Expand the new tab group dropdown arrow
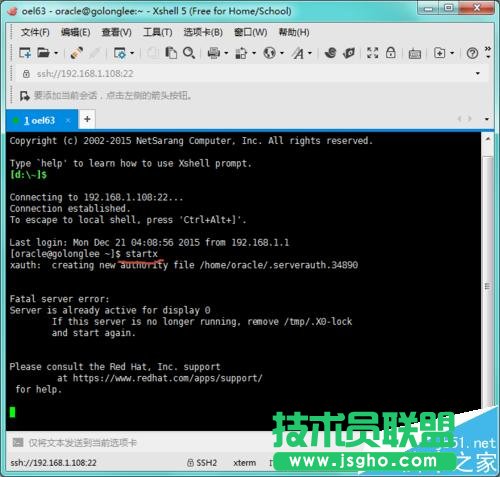500x477 pixels. tap(452, 53)
